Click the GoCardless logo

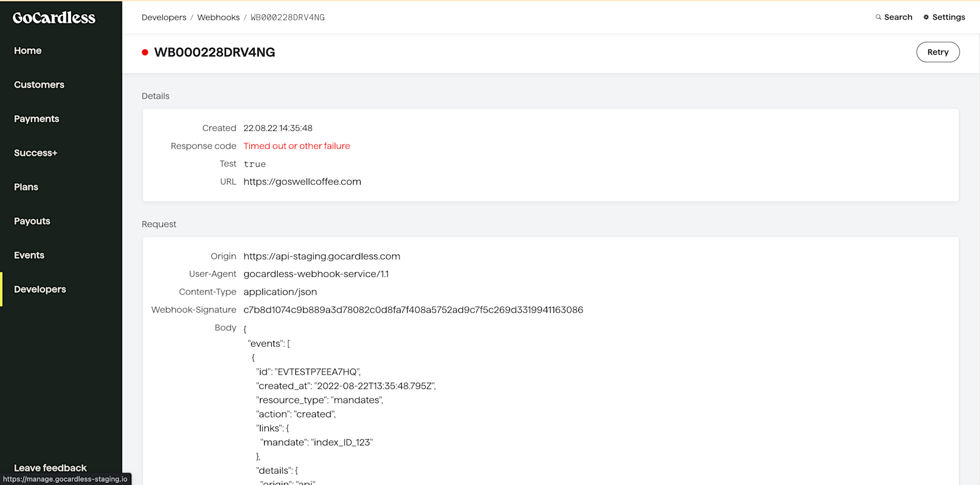[54, 18]
